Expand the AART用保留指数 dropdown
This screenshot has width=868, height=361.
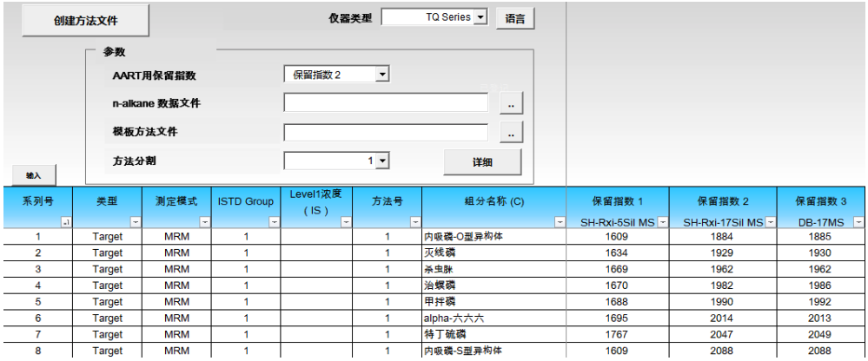point(381,75)
